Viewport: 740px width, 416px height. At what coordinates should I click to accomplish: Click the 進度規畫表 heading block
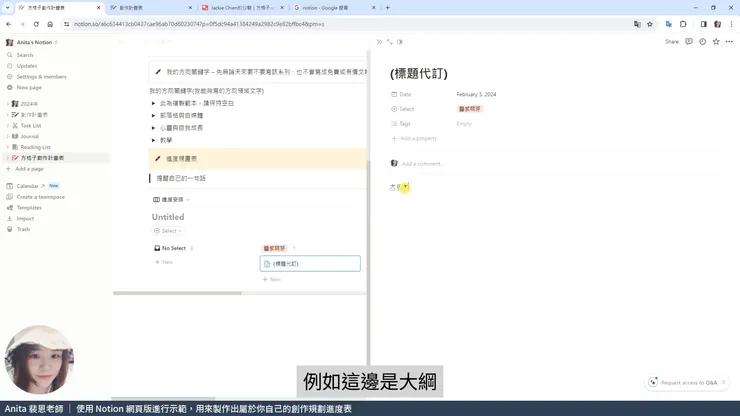click(x=257, y=159)
